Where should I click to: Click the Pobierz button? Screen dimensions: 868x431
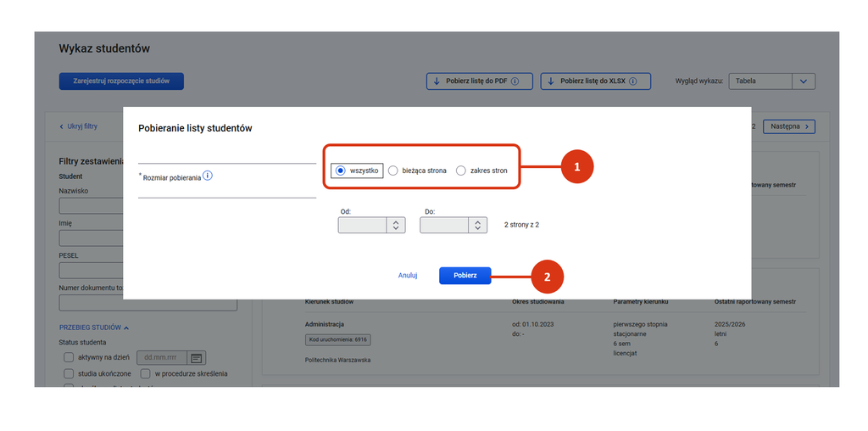[465, 276]
